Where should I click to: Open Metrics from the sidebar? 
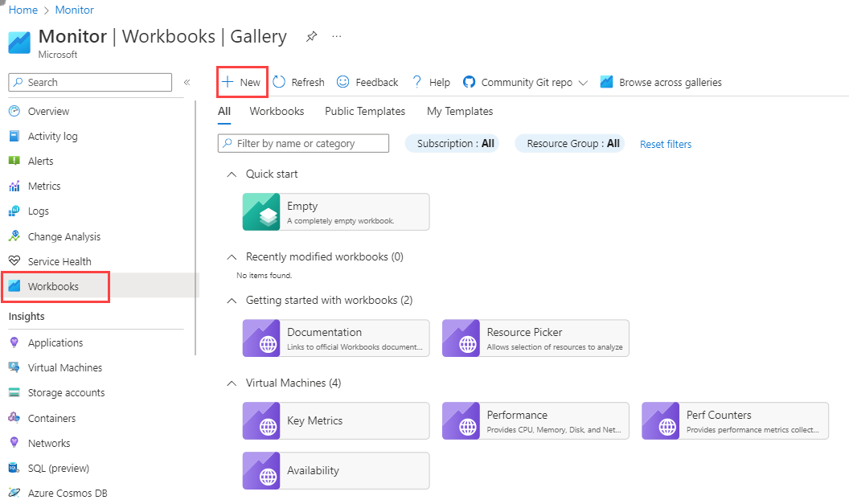(x=44, y=186)
